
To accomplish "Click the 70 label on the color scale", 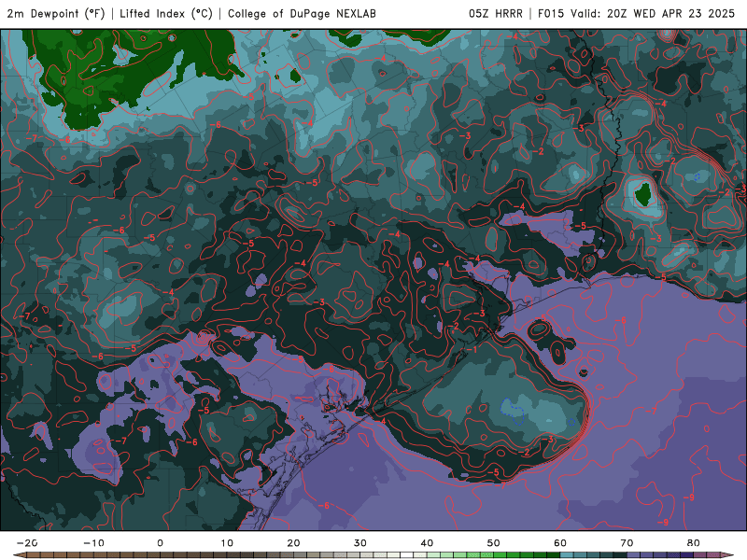I will pyautogui.click(x=627, y=543).
